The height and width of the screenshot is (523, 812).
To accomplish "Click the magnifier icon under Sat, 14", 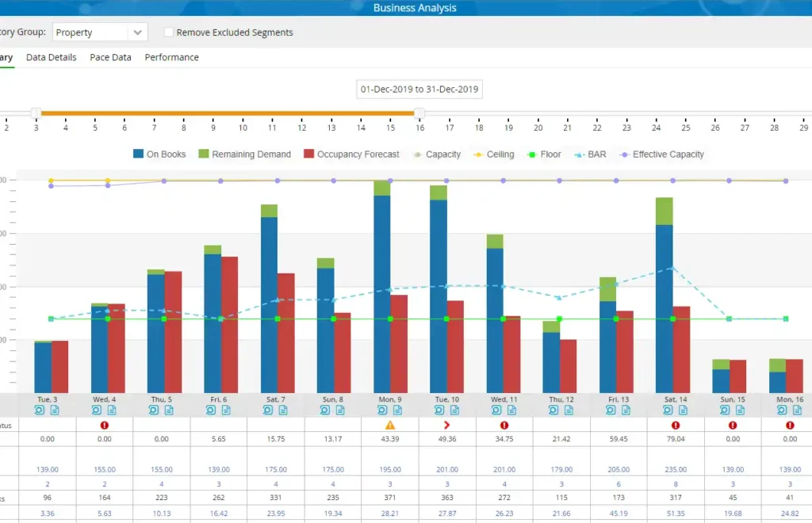I will pos(668,410).
